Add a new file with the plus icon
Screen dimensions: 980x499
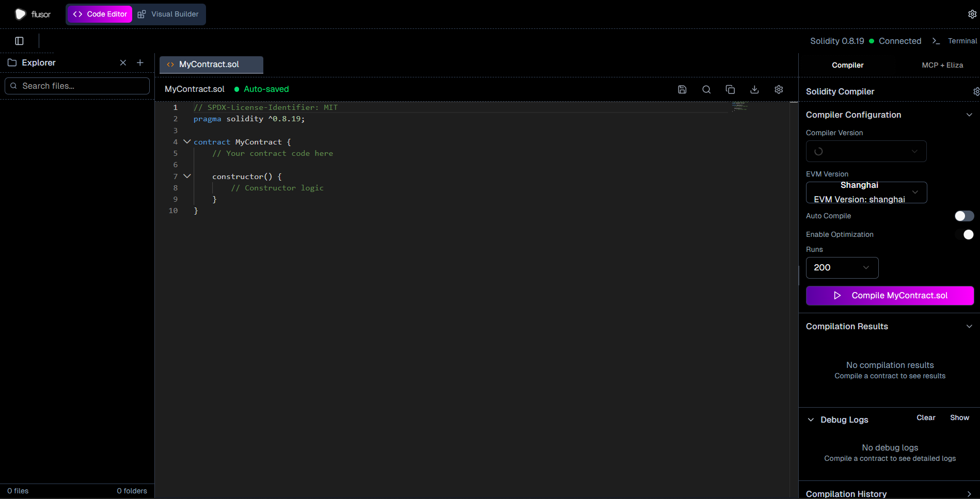[x=140, y=62]
